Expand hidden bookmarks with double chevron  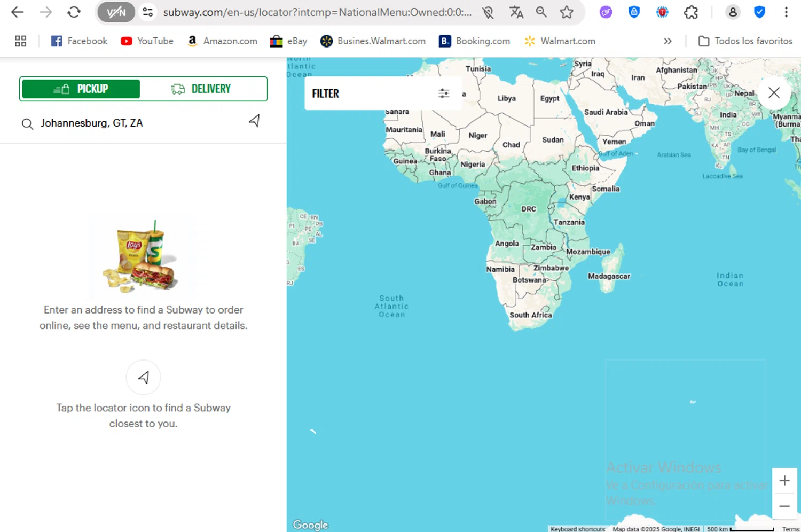coord(667,41)
